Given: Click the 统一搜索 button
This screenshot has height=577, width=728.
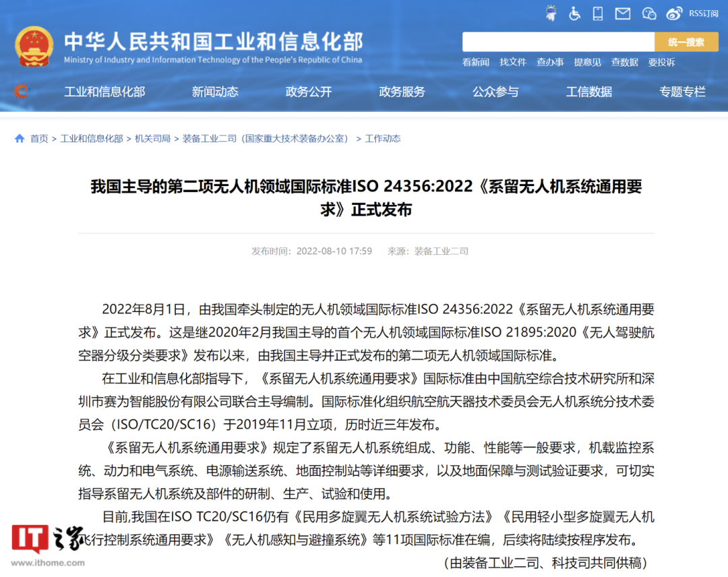Looking at the screenshot, I should pyautogui.click(x=686, y=42).
